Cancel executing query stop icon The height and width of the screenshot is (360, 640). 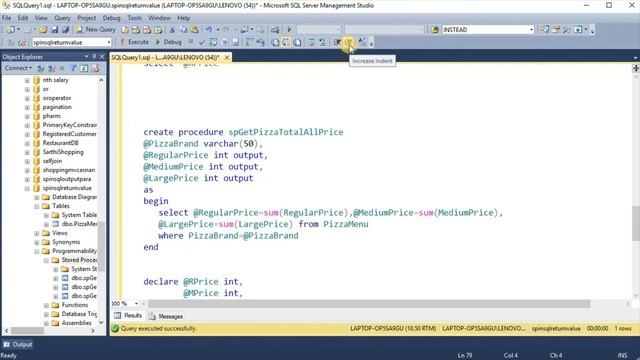point(191,42)
